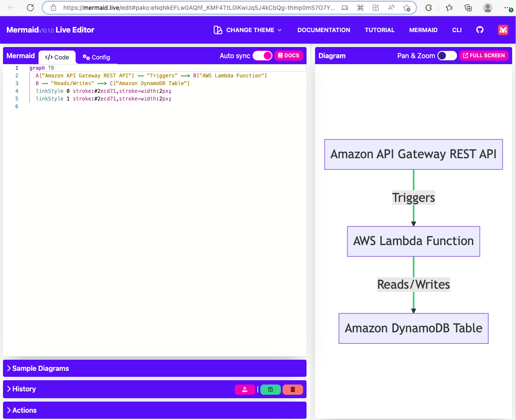Open the CHANGE THEME dropdown
The height and width of the screenshot is (420, 516).
(248, 30)
